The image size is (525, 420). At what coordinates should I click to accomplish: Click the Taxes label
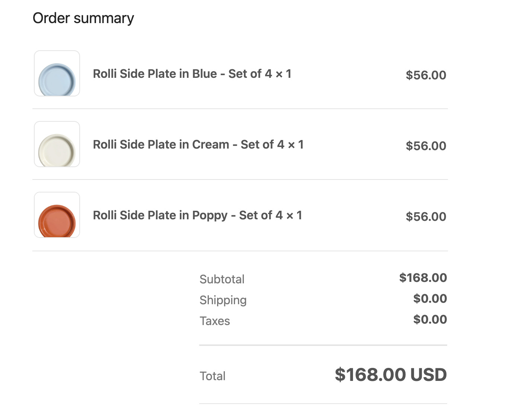point(215,321)
